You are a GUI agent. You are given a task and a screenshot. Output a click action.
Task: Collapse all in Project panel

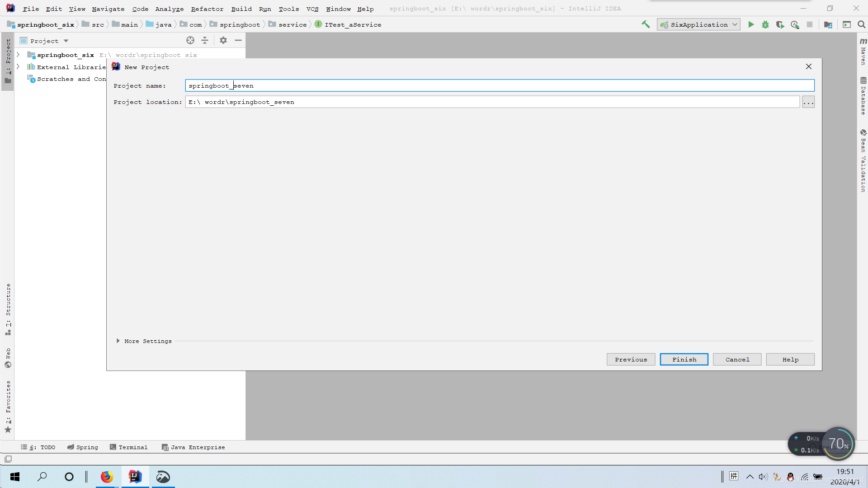click(x=205, y=40)
